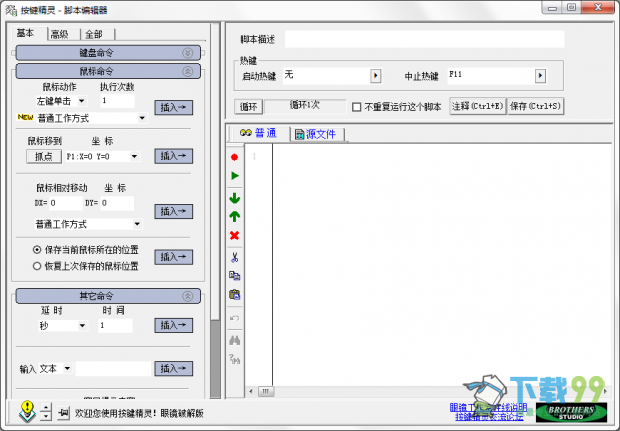
Task: Click the DY= input field
Action: pos(117,203)
